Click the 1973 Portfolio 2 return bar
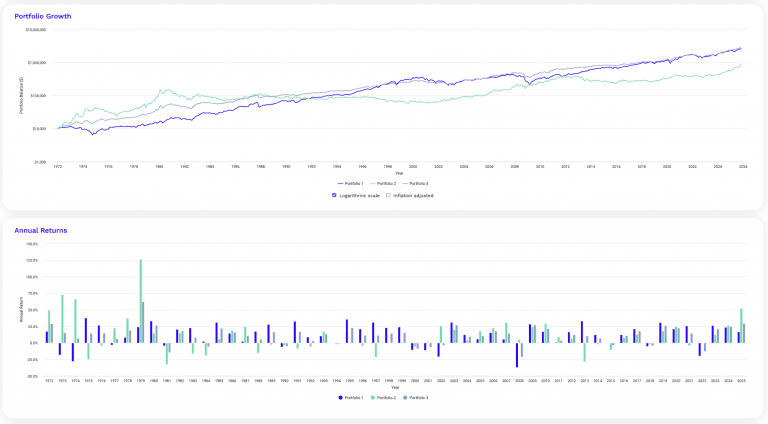Image resolution: width=768 pixels, height=424 pixels. 62,319
